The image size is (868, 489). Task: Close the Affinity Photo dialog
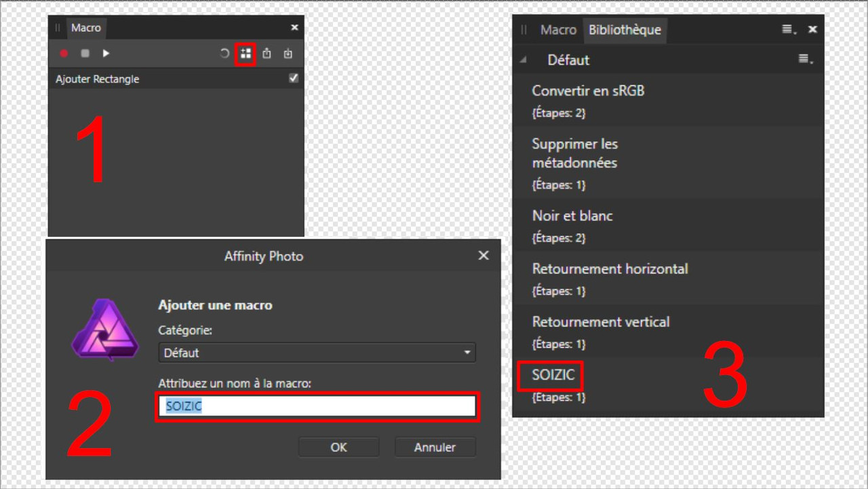tap(484, 256)
